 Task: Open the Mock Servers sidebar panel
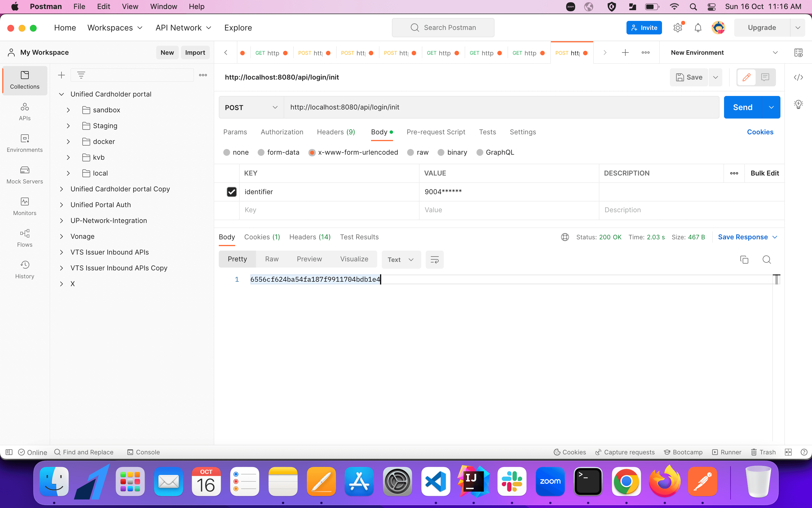(x=25, y=175)
